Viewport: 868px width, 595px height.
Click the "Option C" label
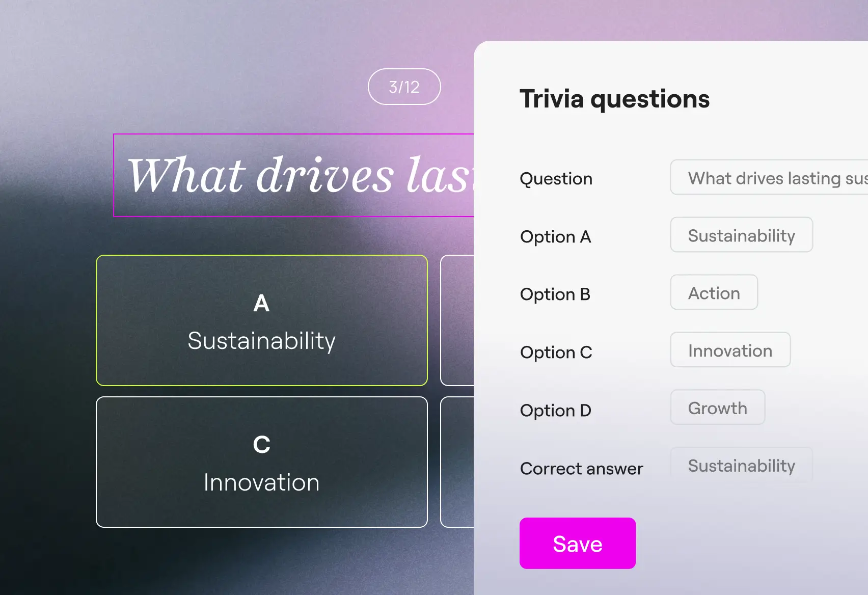click(556, 353)
